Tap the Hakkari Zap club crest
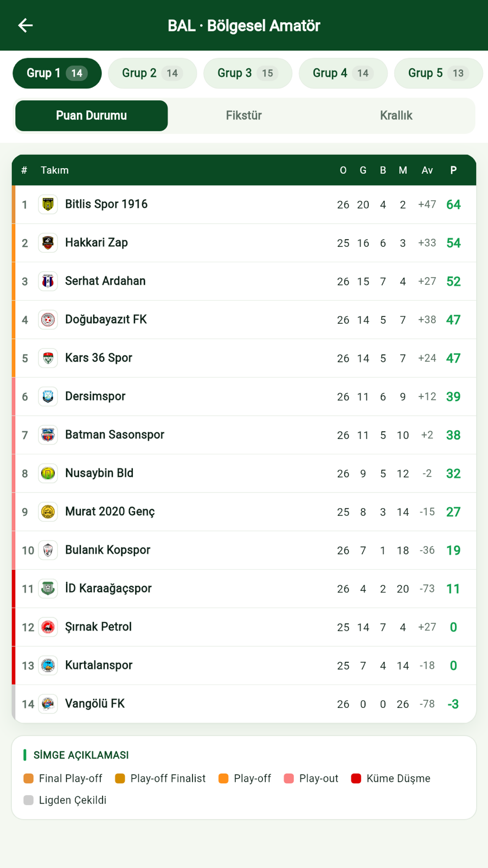This screenshot has width=488, height=868. point(48,243)
